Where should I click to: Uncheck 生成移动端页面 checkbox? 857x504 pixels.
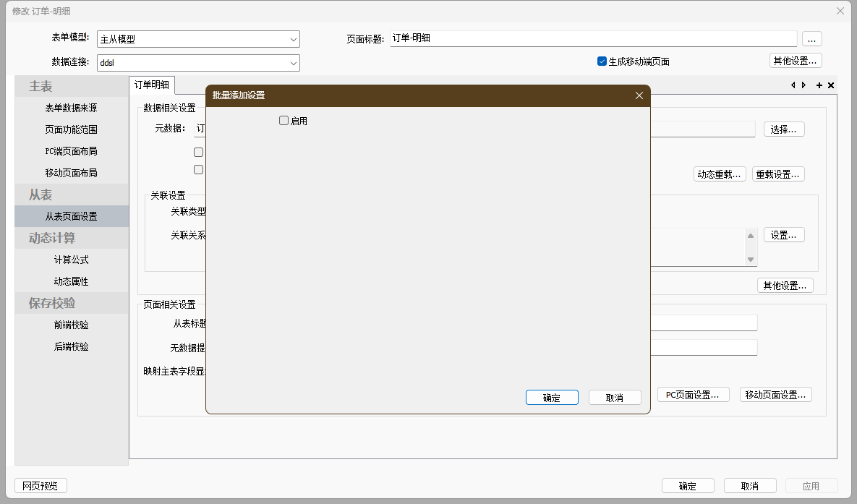point(602,61)
